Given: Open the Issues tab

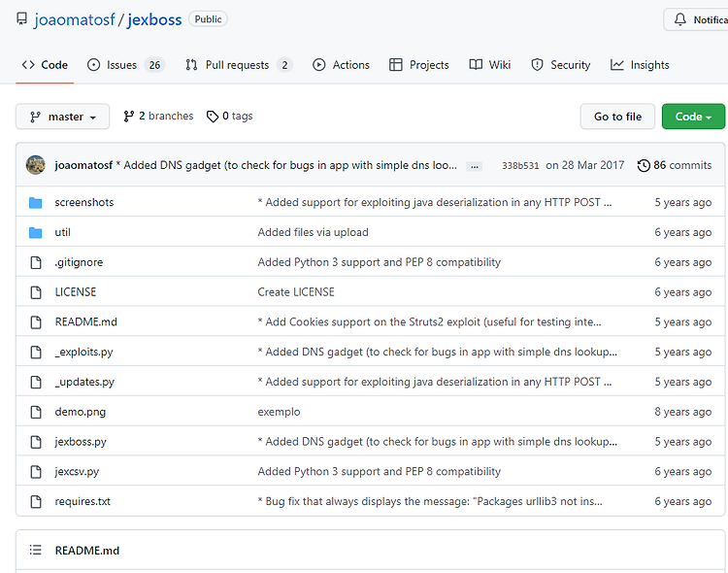Looking at the screenshot, I should [x=126, y=65].
